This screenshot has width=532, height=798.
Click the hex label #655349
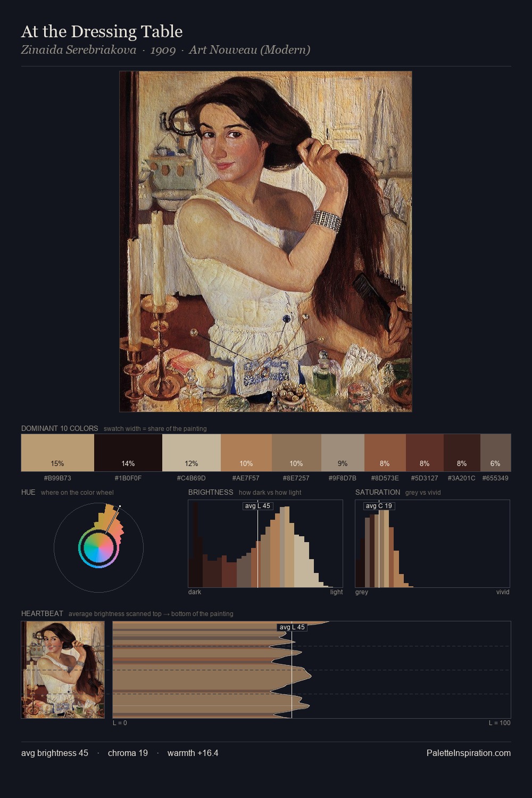495,478
